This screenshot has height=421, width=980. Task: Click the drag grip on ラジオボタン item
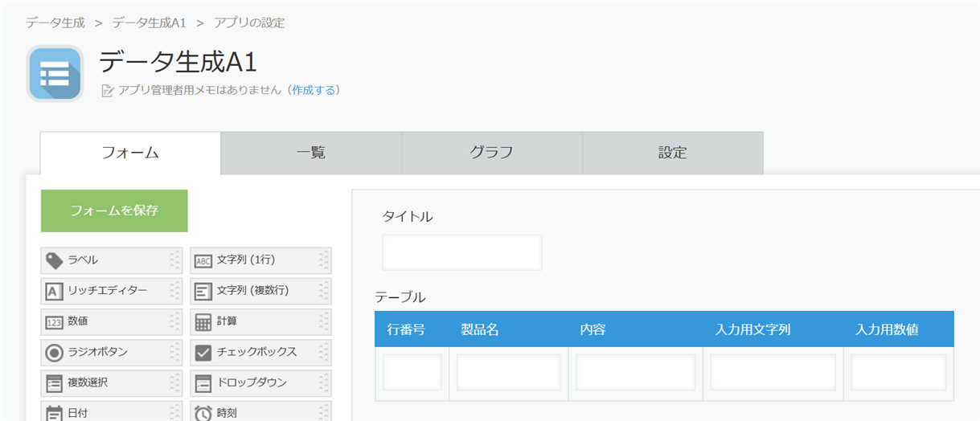174,352
